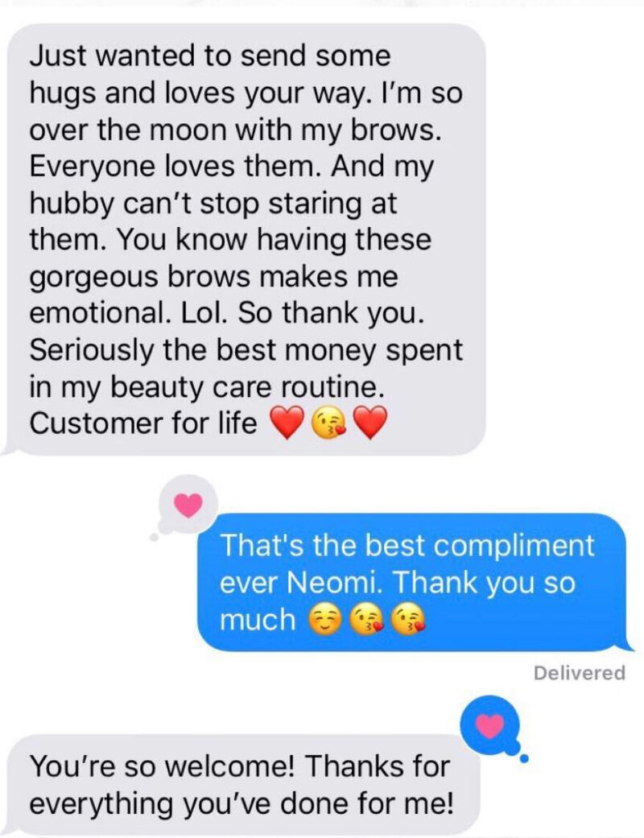The height and width of the screenshot is (838, 644).
Task: Select the long gray brows testimonial message
Action: [246, 239]
